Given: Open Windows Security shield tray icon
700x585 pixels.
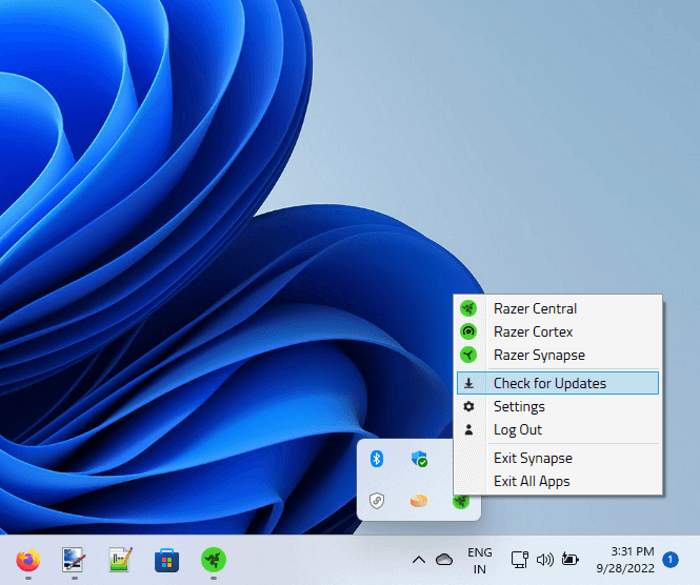Looking at the screenshot, I should [x=419, y=459].
